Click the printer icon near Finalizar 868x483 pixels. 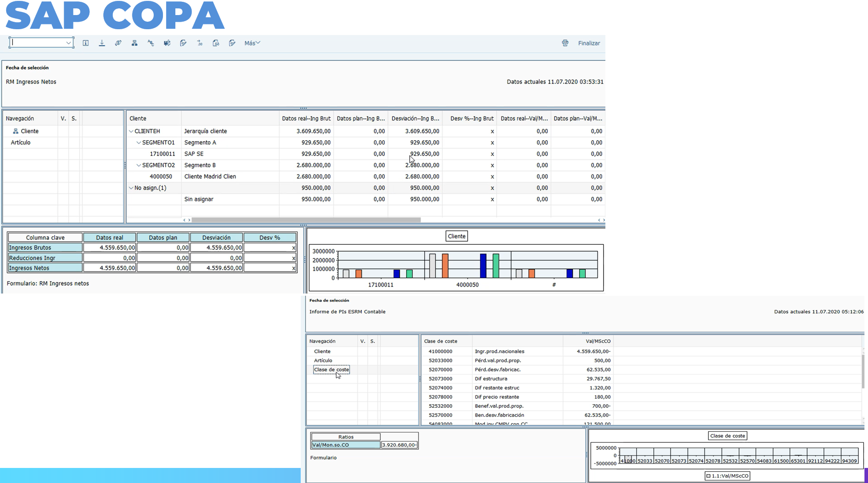(565, 43)
